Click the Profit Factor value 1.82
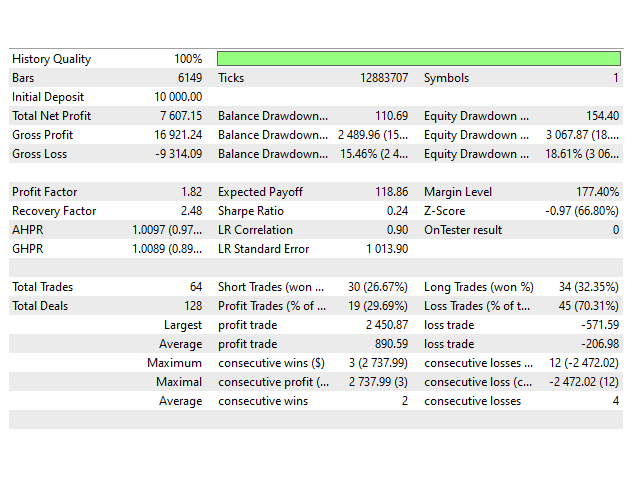Image resolution: width=640 pixels, height=480 pixels. [x=190, y=192]
